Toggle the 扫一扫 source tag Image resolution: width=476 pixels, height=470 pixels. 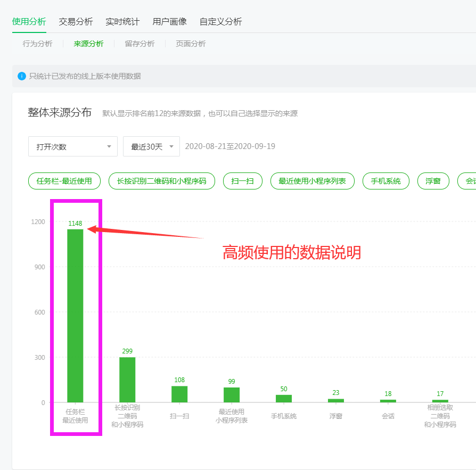[x=242, y=181]
